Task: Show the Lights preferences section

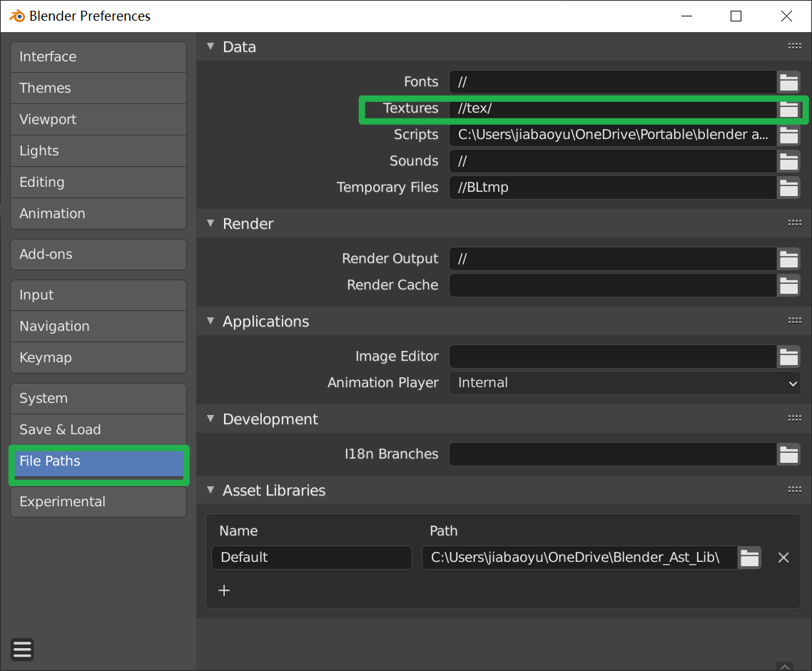Action: coord(98,151)
